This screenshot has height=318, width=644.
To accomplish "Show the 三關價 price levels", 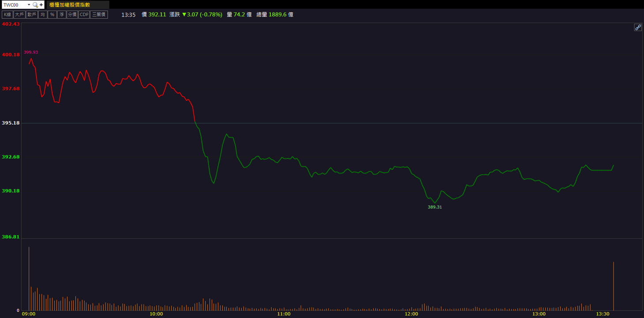I will [x=99, y=15].
